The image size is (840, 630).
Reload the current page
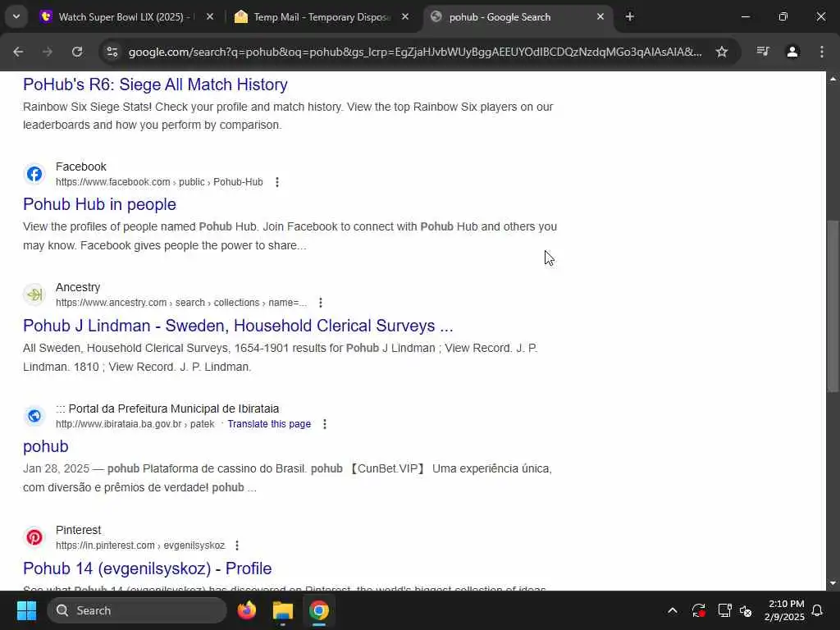point(77,52)
